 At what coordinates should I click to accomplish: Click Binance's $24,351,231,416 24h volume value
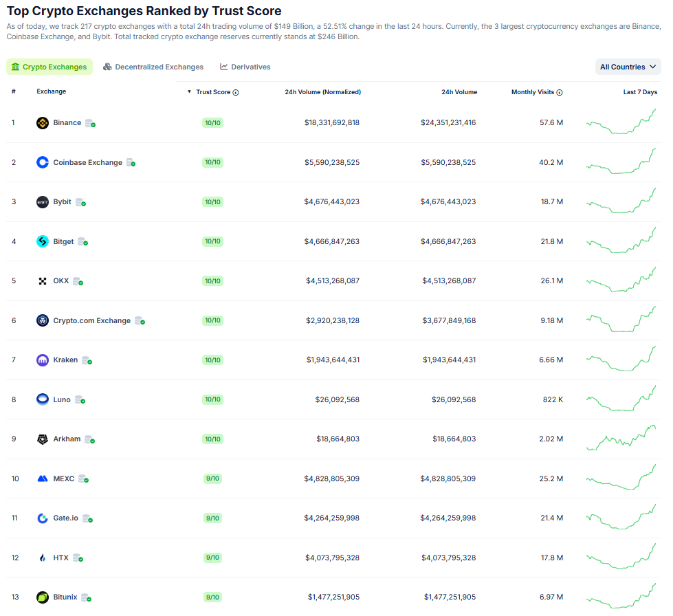448,123
